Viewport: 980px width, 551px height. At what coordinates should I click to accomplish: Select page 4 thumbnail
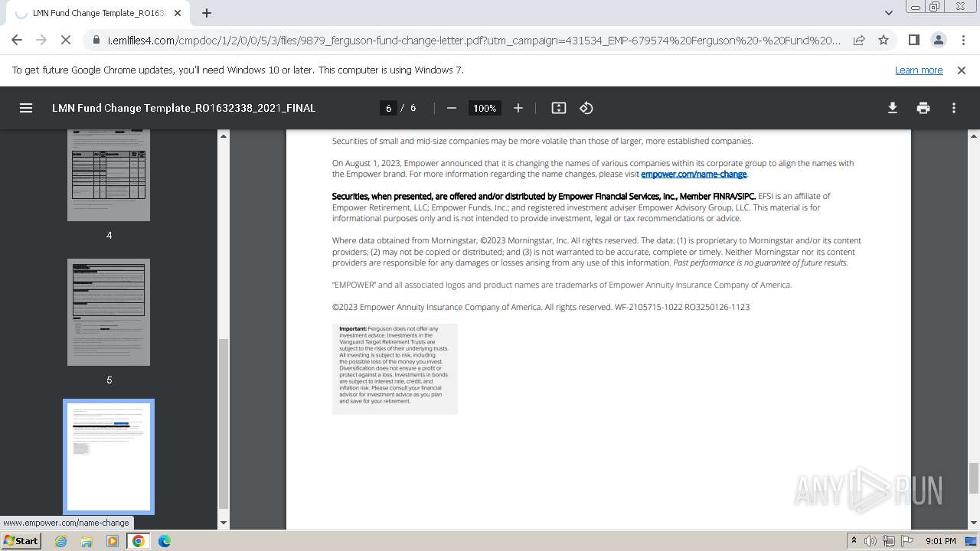pyautogui.click(x=109, y=175)
